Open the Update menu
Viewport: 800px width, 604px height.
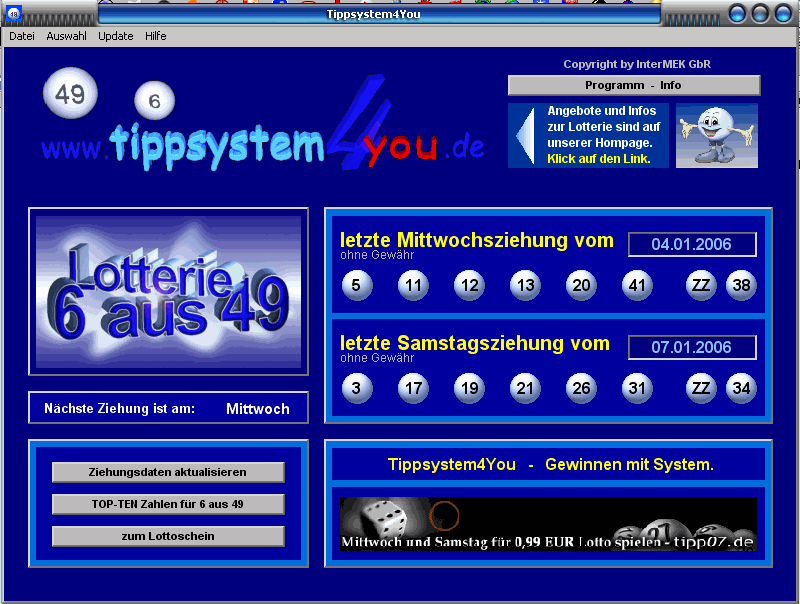click(x=116, y=36)
